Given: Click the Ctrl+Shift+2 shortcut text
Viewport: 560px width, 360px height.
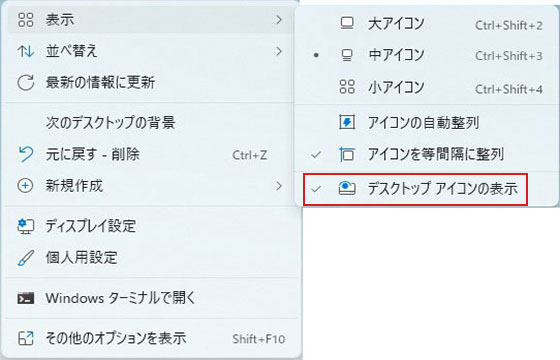Looking at the screenshot, I should click(x=509, y=25).
